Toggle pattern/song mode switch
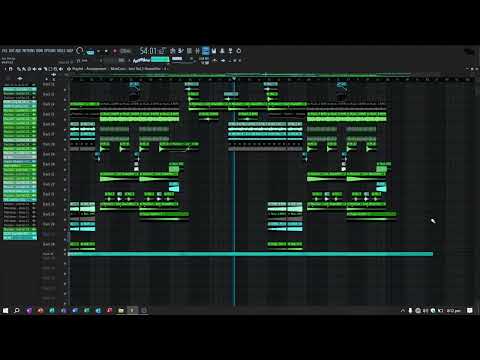The image size is (480, 360). click(90, 52)
